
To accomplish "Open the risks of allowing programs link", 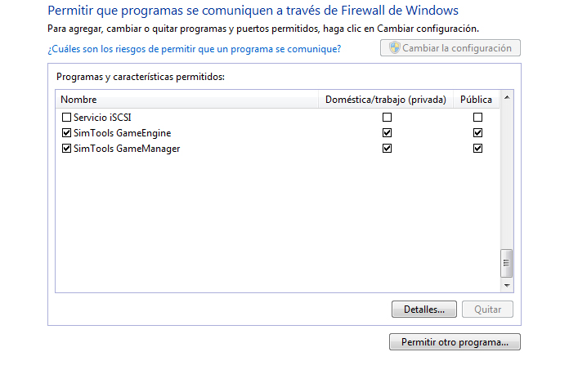I will point(194,49).
